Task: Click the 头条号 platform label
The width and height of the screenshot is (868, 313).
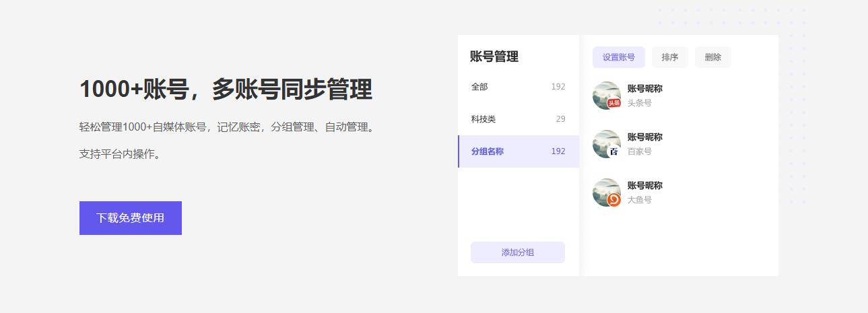Action: pos(640,103)
